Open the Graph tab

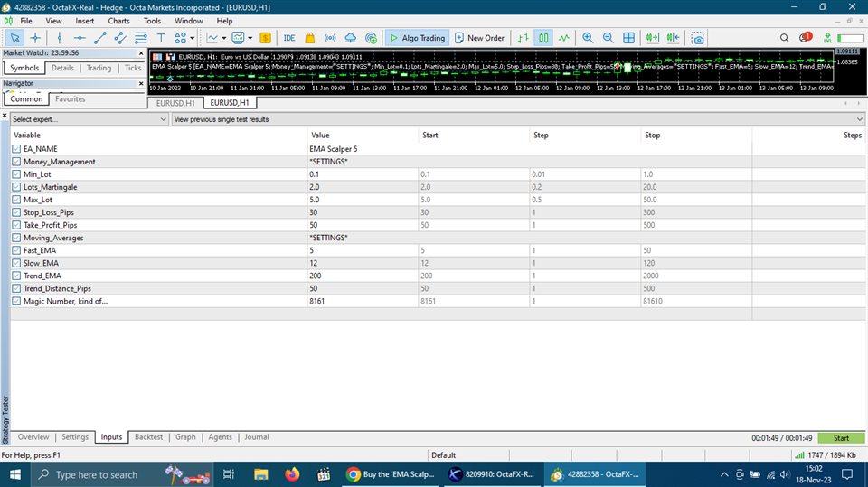[x=185, y=437]
